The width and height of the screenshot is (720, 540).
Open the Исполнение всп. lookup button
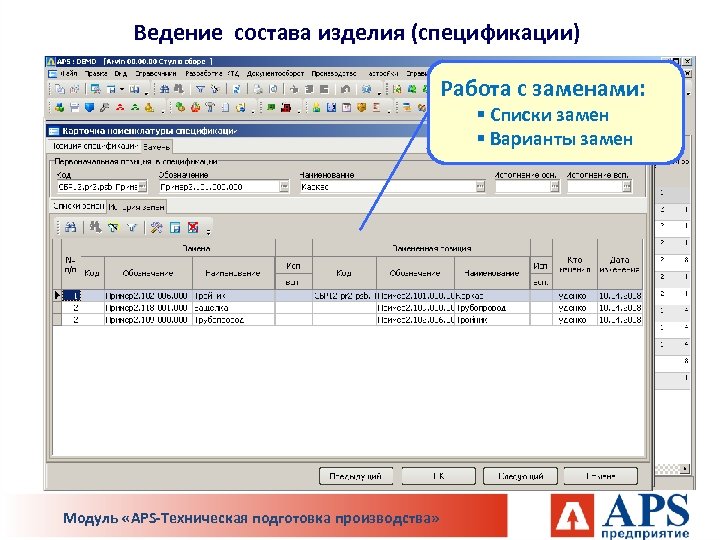(x=627, y=186)
